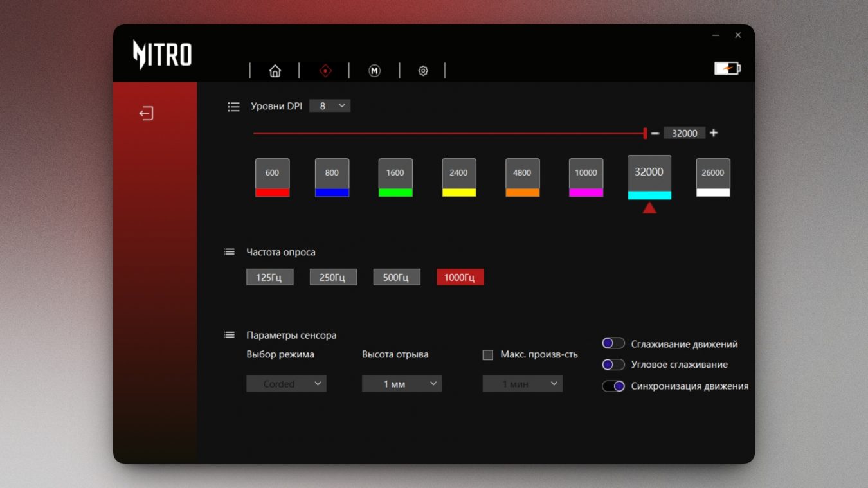
Task: Enable Сглаживание движений toggle
Action: pos(613,343)
